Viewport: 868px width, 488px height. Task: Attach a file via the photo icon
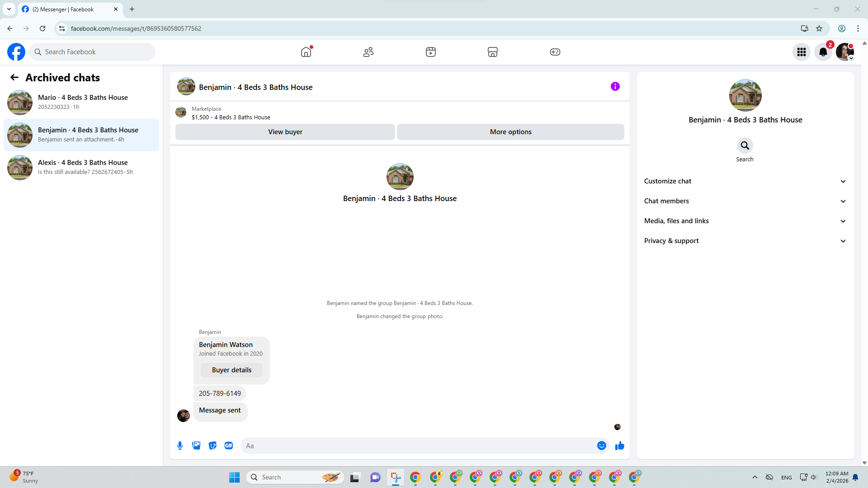point(196,446)
